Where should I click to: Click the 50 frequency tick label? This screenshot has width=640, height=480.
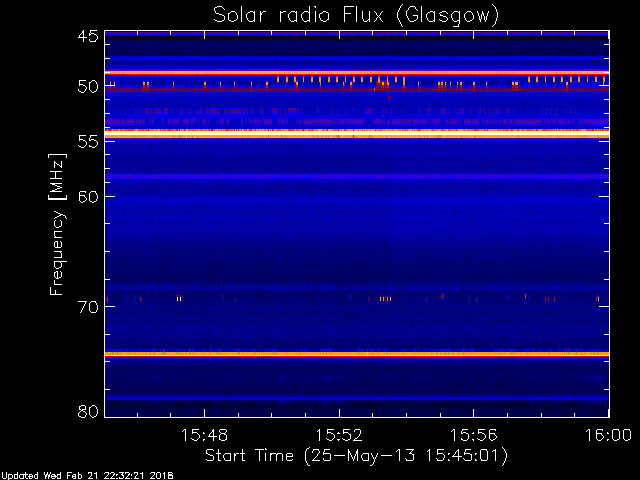coord(88,87)
